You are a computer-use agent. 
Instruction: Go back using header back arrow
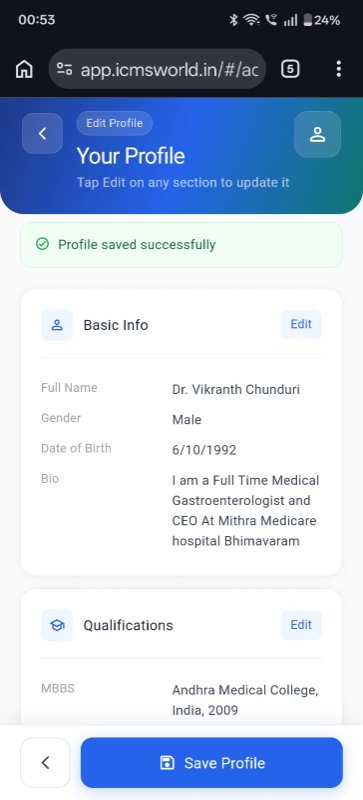click(42, 134)
